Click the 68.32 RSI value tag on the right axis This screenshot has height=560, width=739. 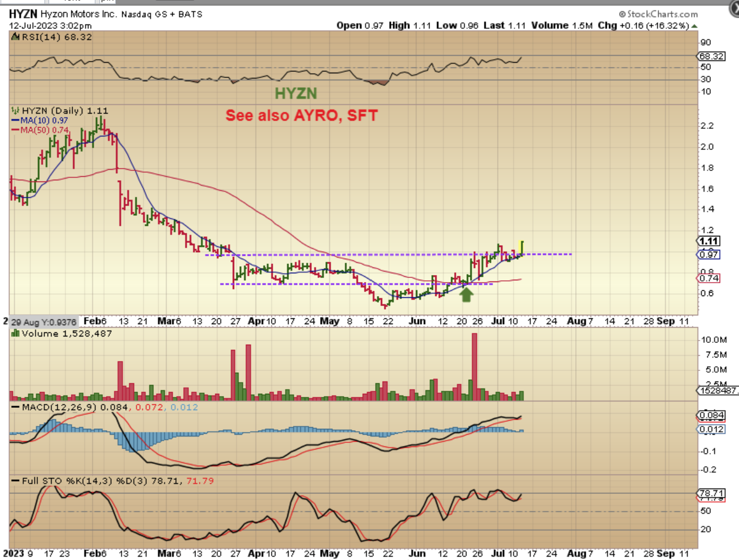tap(711, 56)
